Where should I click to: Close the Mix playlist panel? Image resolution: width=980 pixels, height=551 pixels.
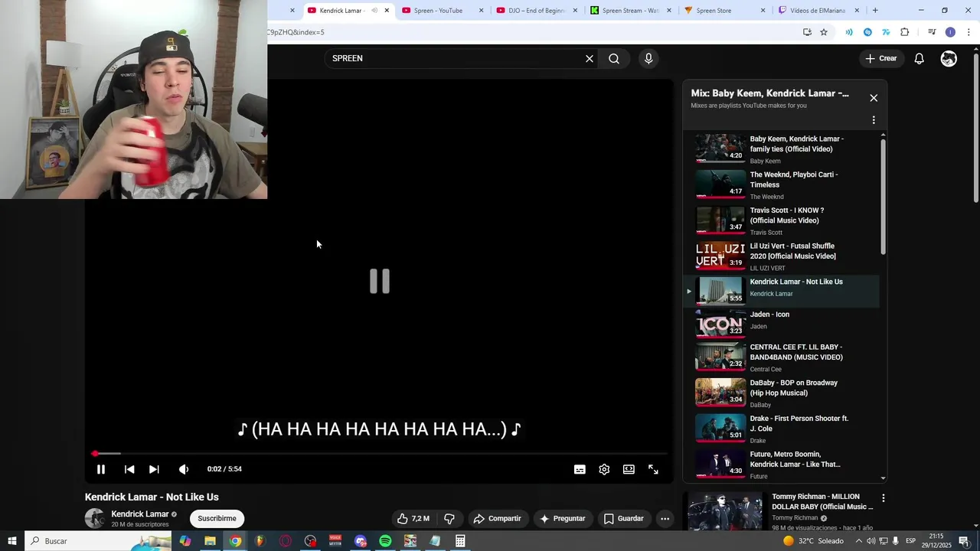tap(874, 98)
